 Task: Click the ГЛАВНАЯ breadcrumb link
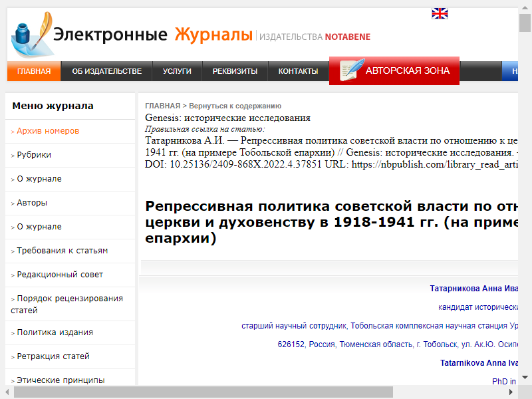coord(162,106)
